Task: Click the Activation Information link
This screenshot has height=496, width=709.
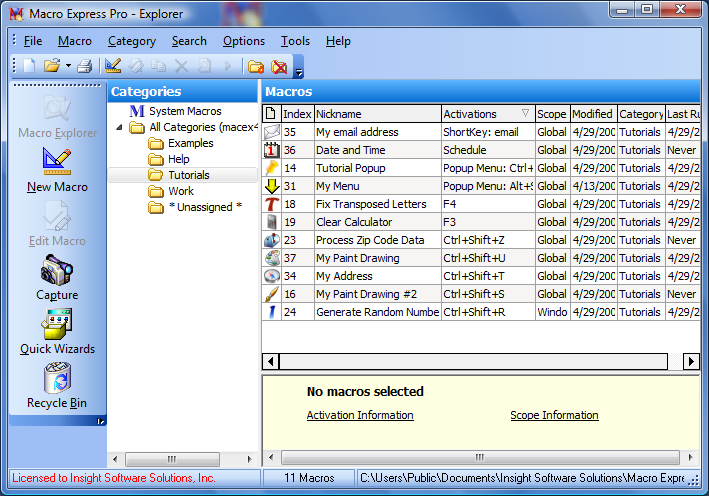Action: point(360,415)
